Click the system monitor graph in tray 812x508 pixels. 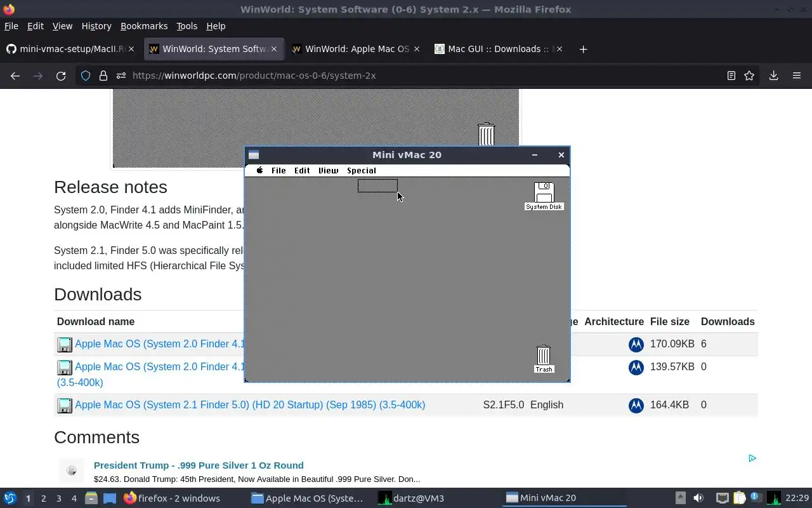click(x=773, y=498)
